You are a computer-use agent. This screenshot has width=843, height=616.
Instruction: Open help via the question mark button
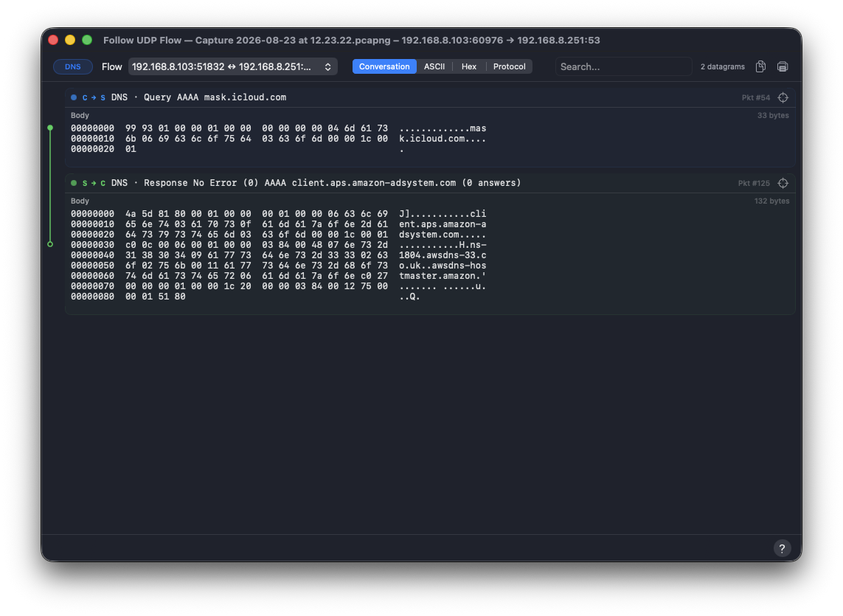click(x=782, y=548)
